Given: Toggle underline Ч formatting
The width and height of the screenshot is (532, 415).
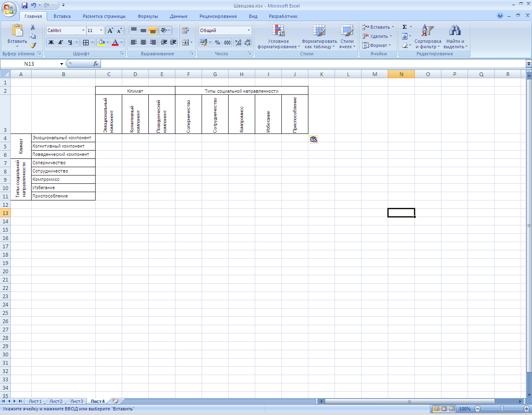Looking at the screenshot, I should pos(70,42).
